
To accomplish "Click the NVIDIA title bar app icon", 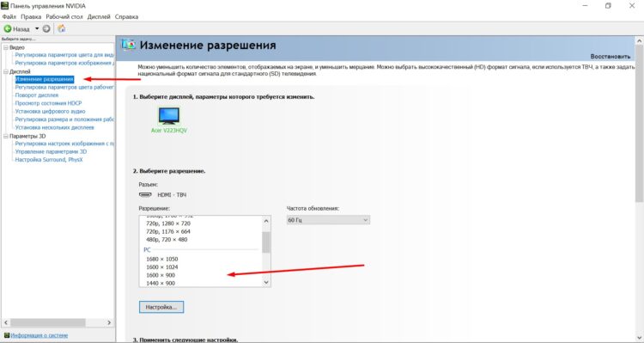I will pyautogui.click(x=4, y=6).
